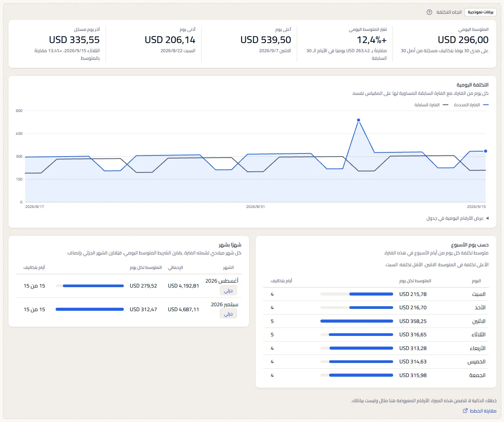Click the 2026/8/31 axis date label

click(255, 206)
